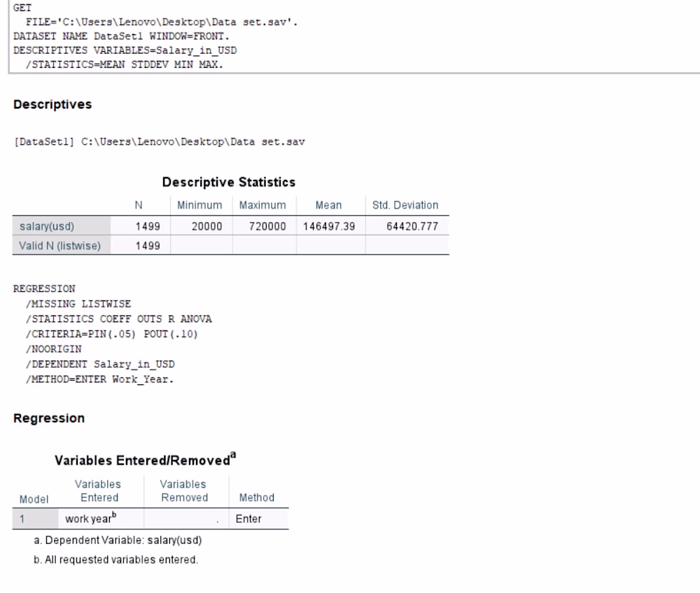The image size is (700, 593).
Task: Click the REGRESSION syntax keyword line
Action: coord(44,289)
